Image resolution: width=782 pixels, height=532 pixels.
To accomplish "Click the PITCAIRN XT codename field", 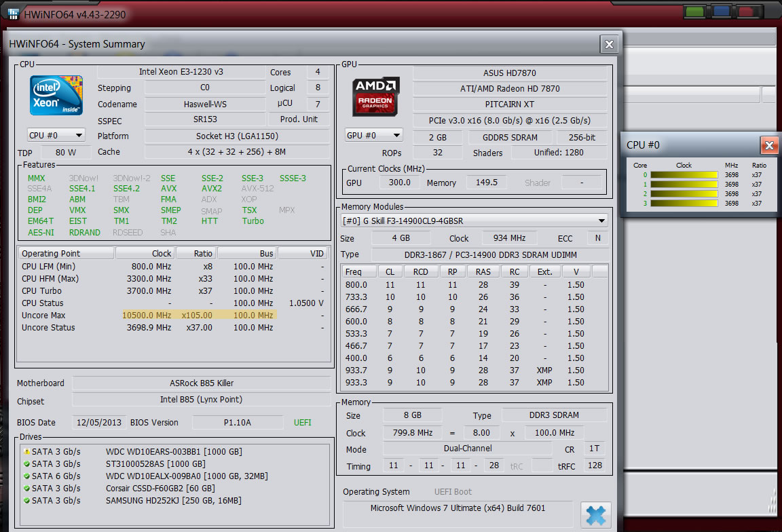I will (510, 104).
